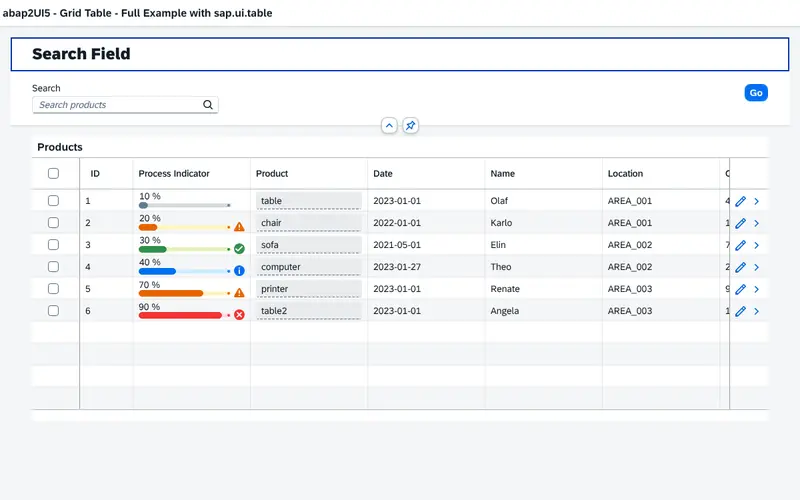Click the 'chair' product input field
This screenshot has height=500, width=800.
pyautogui.click(x=309, y=222)
